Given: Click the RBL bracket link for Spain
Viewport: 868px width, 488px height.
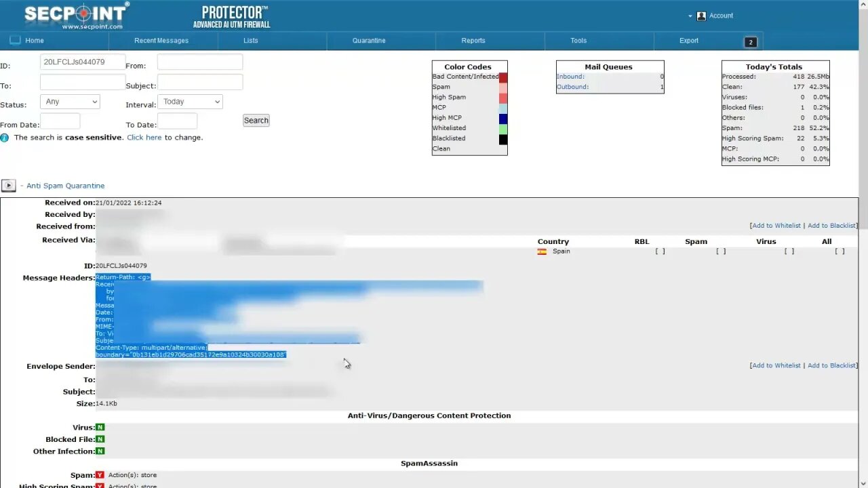Looking at the screenshot, I should point(660,251).
